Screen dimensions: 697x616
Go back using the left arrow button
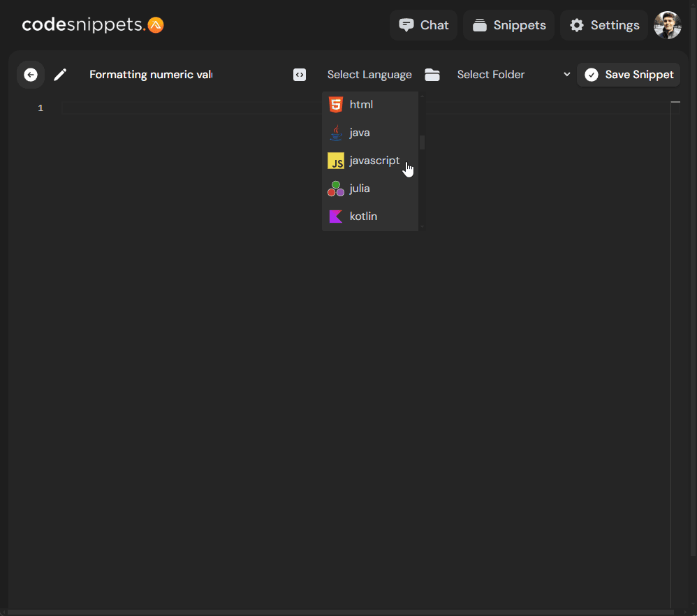pyautogui.click(x=31, y=75)
